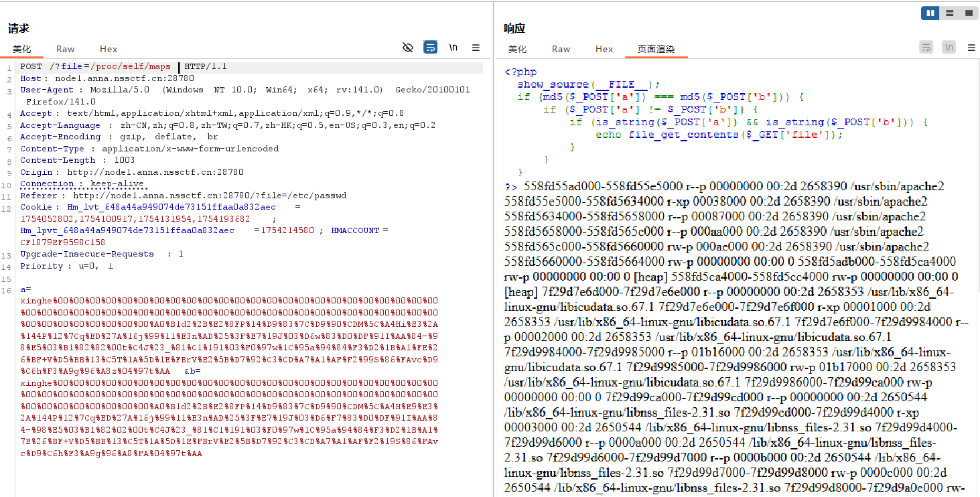
Task: Toggle hiding non-printable characters in request
Action: point(407,48)
